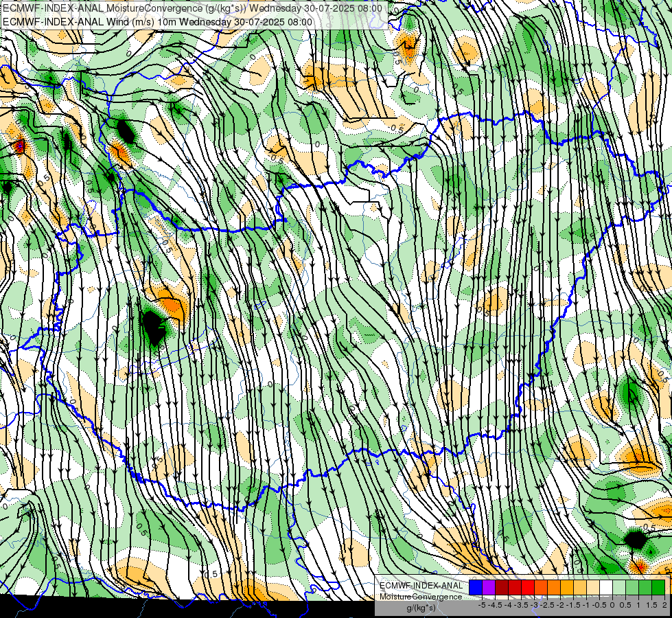
Task: Click the -2 legend tick label
Action: point(560,605)
